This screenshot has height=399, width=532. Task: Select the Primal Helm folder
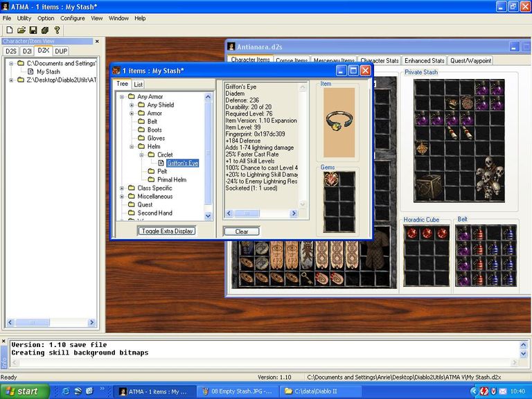pos(172,180)
